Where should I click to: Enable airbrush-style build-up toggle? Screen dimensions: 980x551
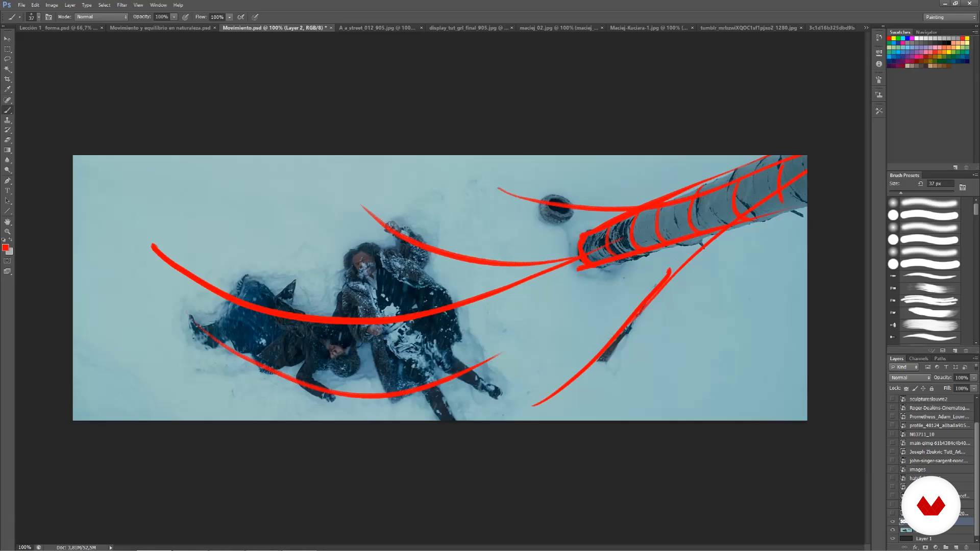(x=241, y=17)
